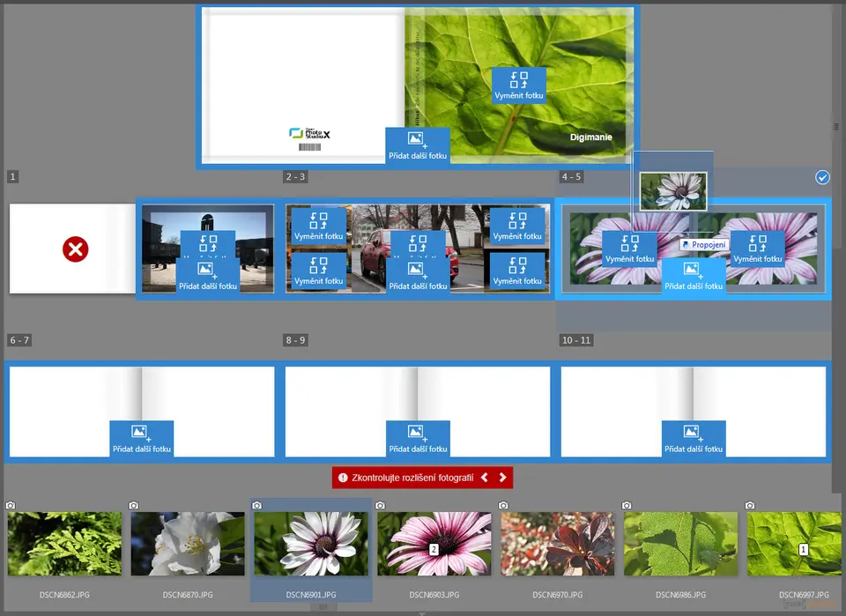
Task: Add another photo to pages 10-11
Action: pos(694,439)
